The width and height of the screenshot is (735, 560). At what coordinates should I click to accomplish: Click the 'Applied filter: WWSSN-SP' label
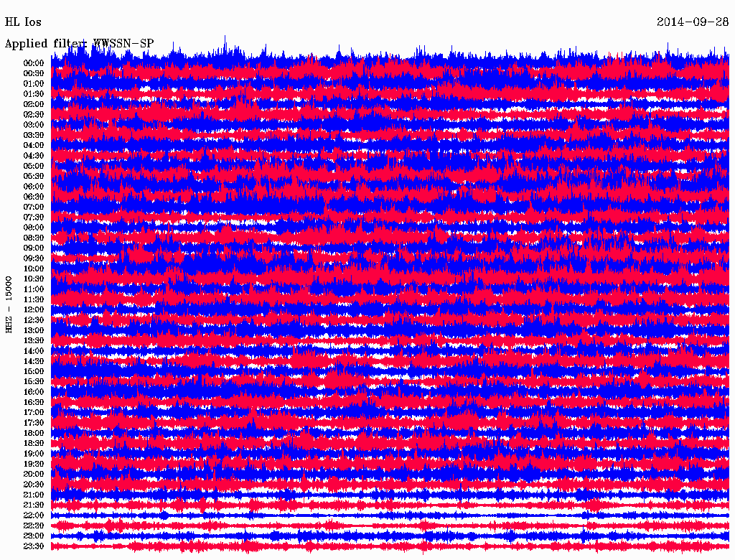point(79,44)
